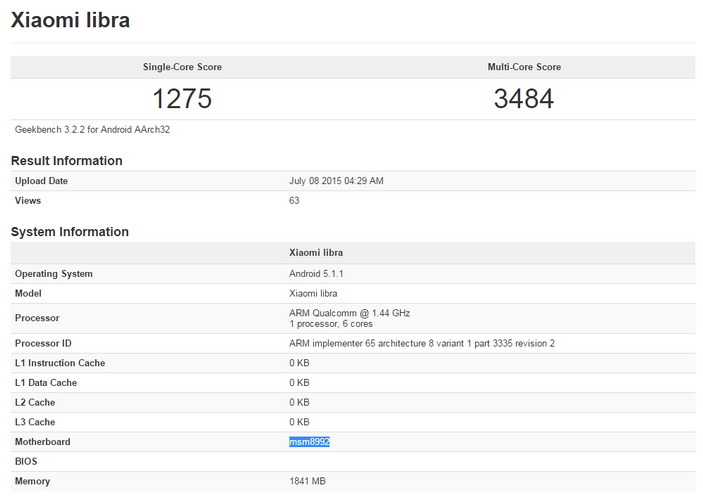
Task: Click the L1 Data Cache value 0 KB
Action: click(x=299, y=383)
